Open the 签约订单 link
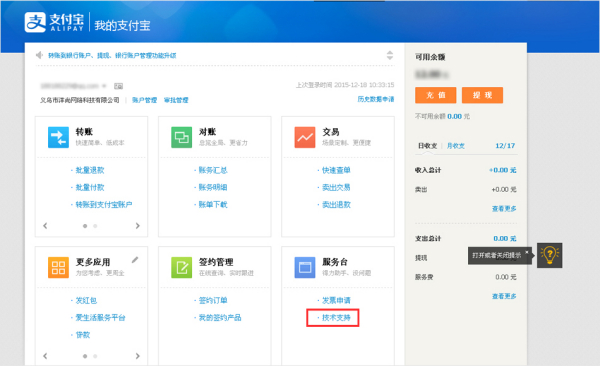 [x=213, y=300]
